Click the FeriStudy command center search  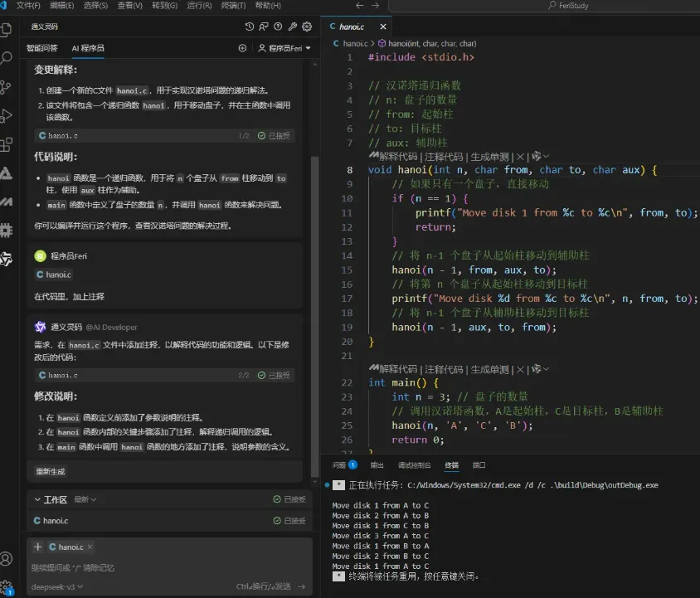coord(568,5)
